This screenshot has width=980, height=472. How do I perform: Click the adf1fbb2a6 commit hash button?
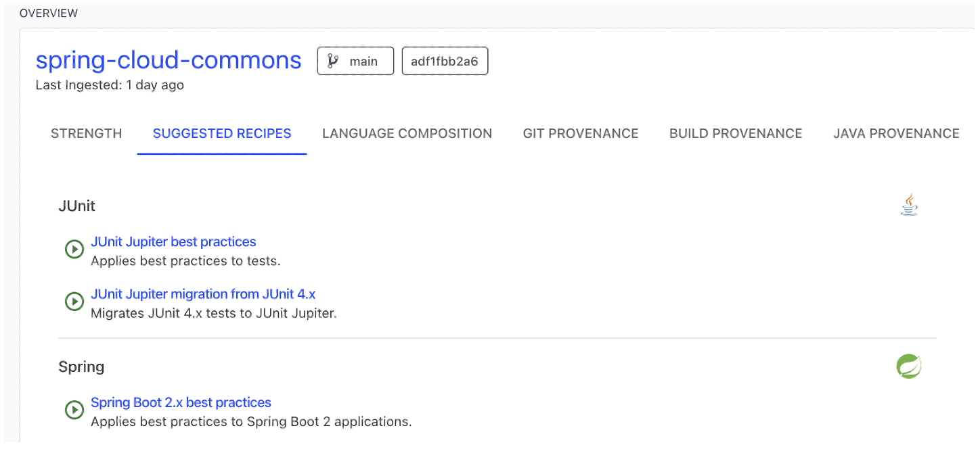[x=445, y=61]
